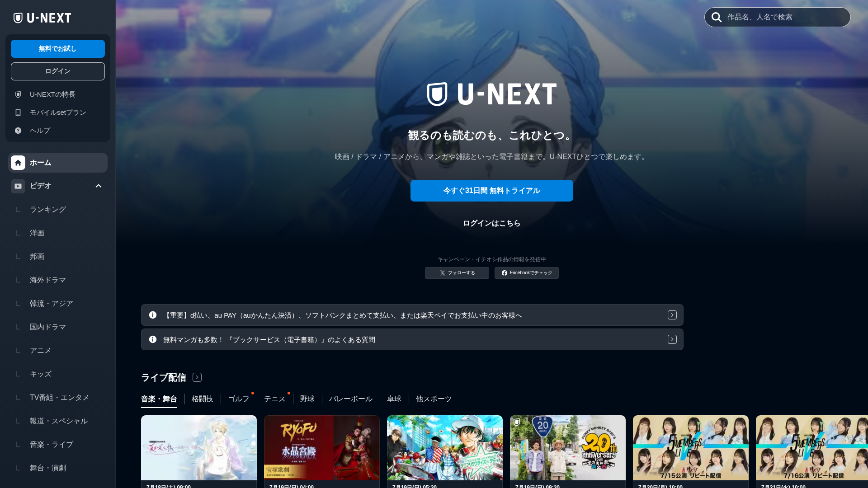The height and width of the screenshot is (488, 868).
Task: Open ヘルプ in sidebar
Action: coord(58,131)
